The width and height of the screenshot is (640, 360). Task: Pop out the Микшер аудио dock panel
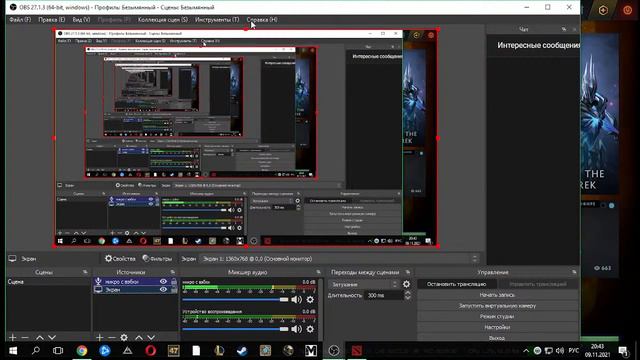pos(318,272)
